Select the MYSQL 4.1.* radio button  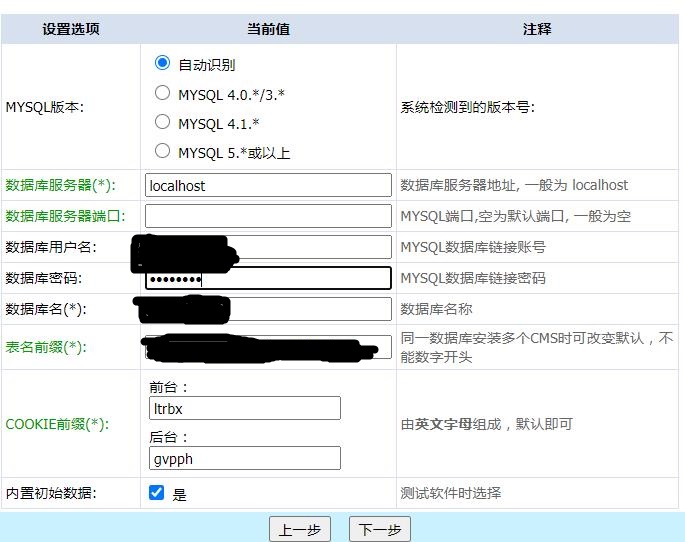pyautogui.click(x=162, y=121)
